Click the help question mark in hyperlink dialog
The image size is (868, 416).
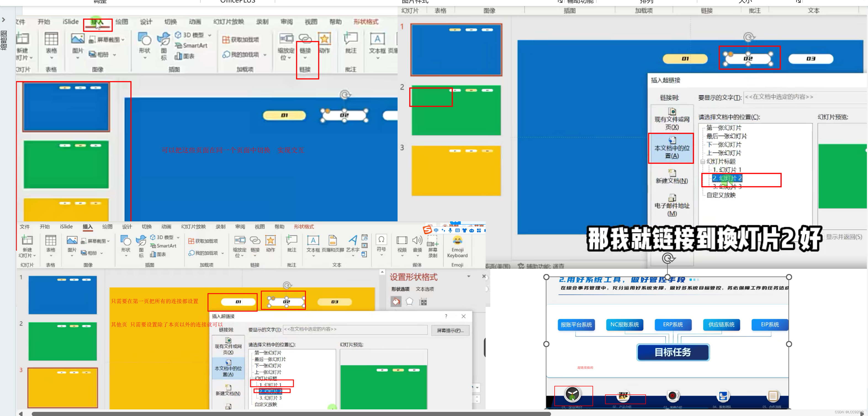(446, 316)
